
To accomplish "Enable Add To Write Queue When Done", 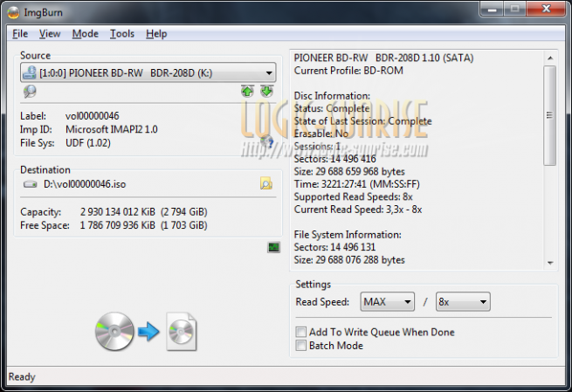I will [x=300, y=332].
